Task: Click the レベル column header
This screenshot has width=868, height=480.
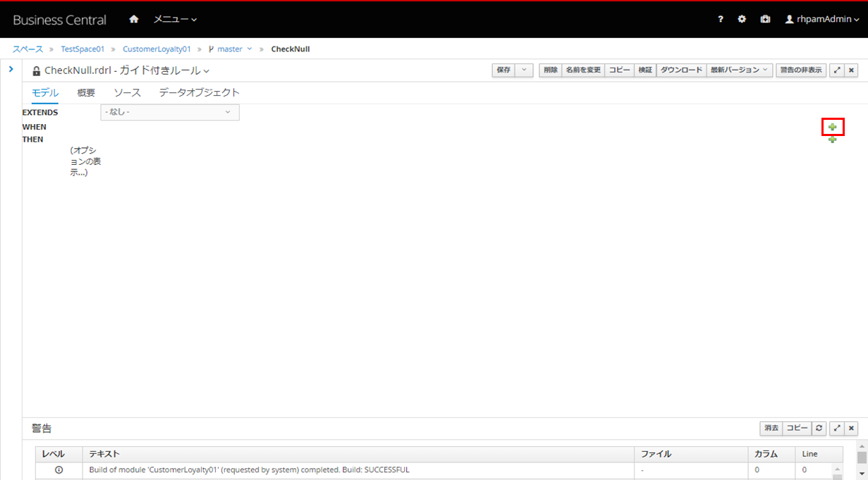Action: point(59,454)
